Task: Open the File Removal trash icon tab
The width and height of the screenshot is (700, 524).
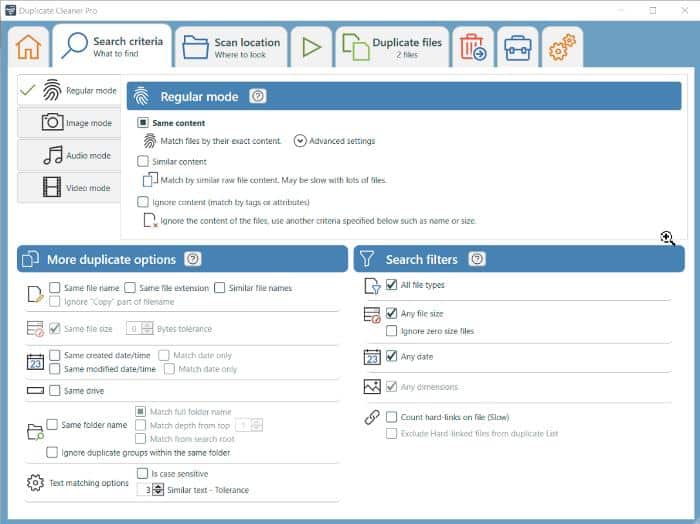Action: (470, 47)
